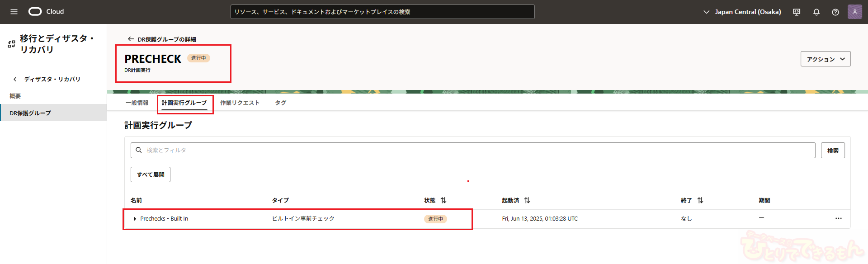The image size is (868, 264).
Task: Select the 計画実行グループ tab
Action: (184, 103)
